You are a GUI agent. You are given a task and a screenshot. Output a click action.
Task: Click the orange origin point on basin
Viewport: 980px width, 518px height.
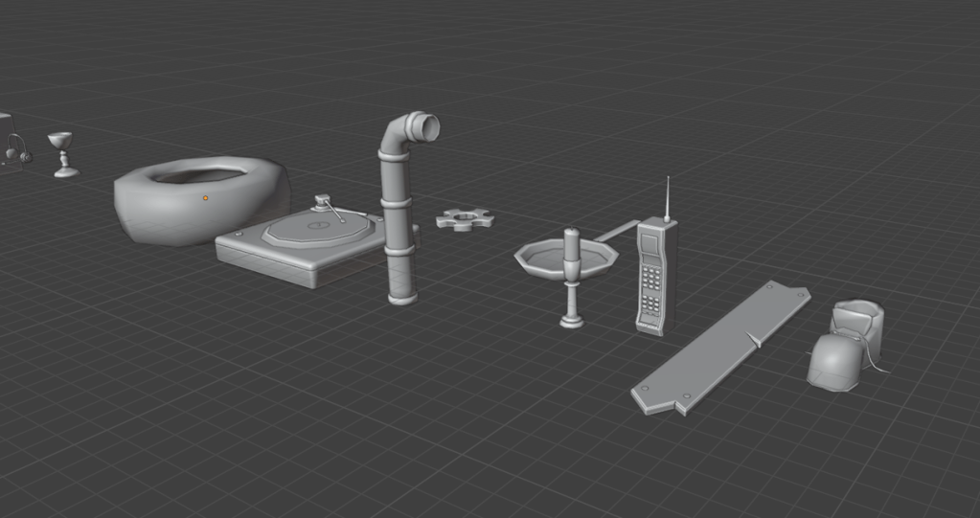(205, 198)
